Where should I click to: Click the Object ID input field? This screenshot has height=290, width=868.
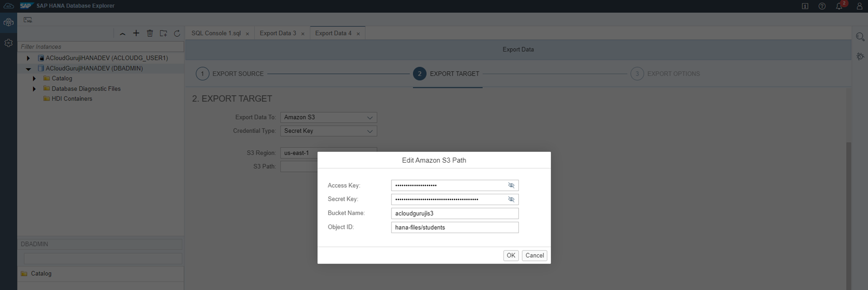(x=454, y=228)
